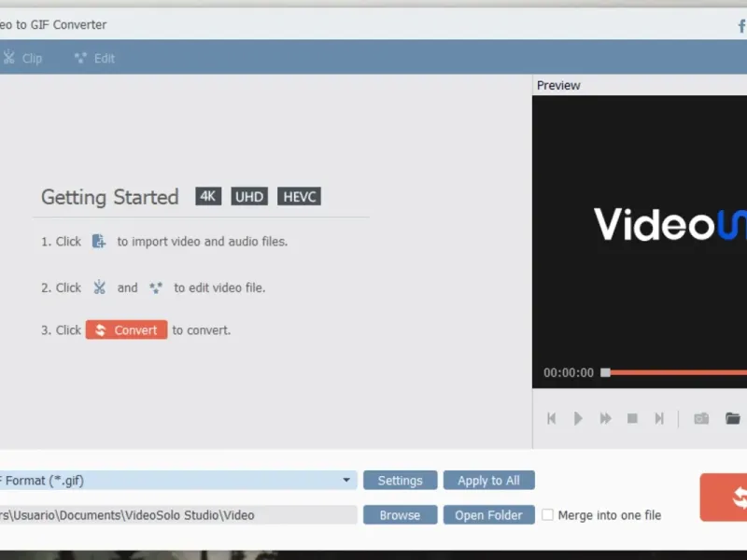Click the 4K badge
Screen dimensions: 747x560
click(x=208, y=196)
